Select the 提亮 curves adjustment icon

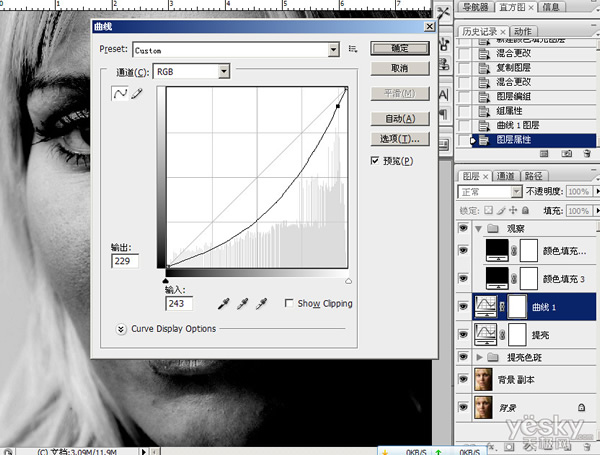pyautogui.click(x=486, y=334)
